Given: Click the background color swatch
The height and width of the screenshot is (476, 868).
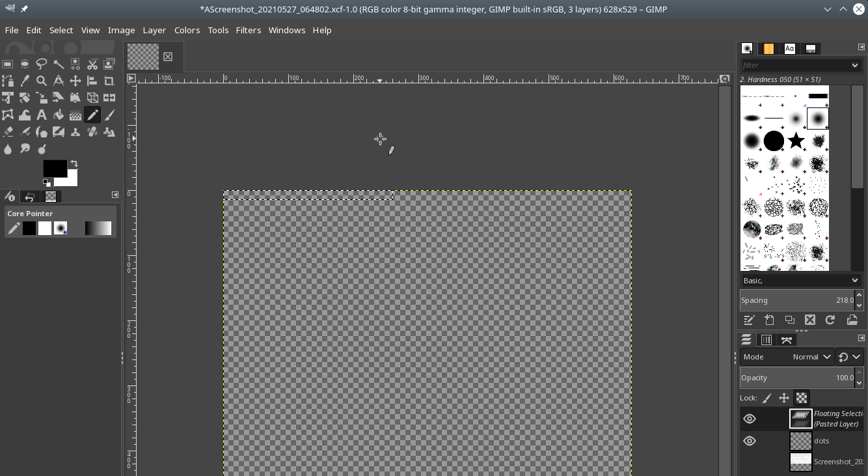Looking at the screenshot, I should click(71, 178).
